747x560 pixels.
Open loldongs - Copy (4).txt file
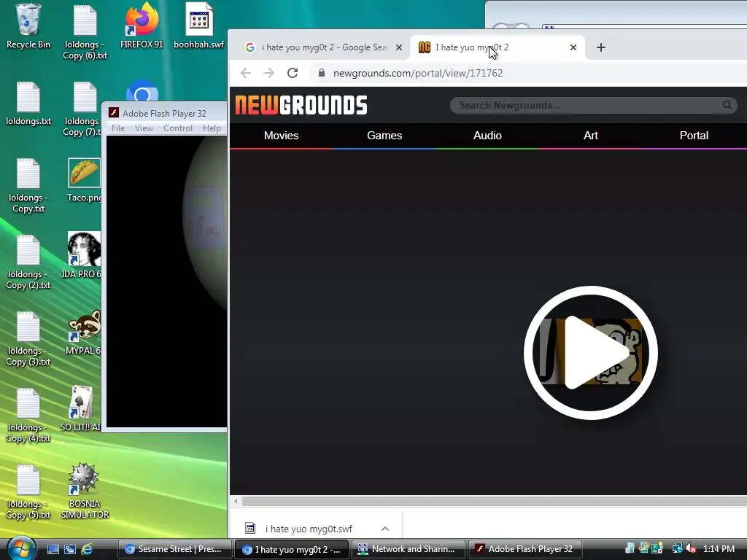tap(28, 416)
